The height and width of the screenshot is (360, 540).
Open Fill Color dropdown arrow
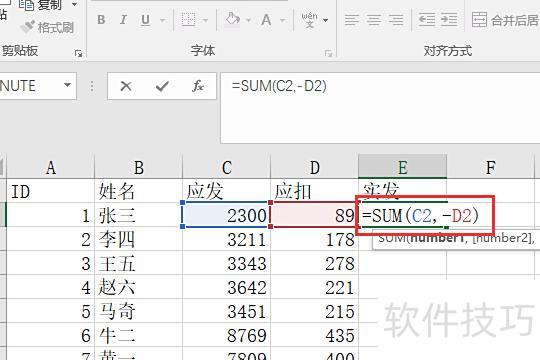tap(248, 20)
